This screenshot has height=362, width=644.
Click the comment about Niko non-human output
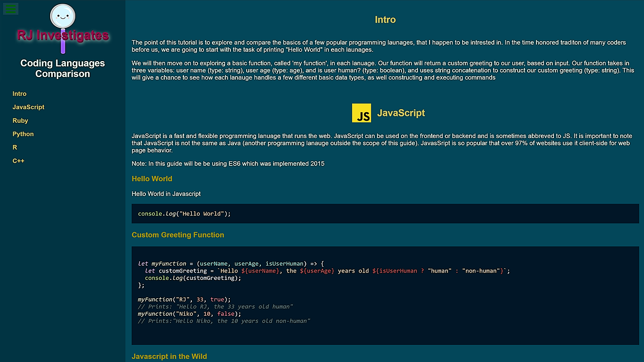[x=224, y=321]
